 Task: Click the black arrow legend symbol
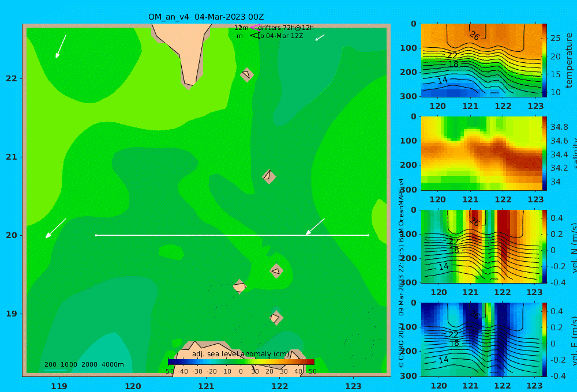[x=255, y=35]
